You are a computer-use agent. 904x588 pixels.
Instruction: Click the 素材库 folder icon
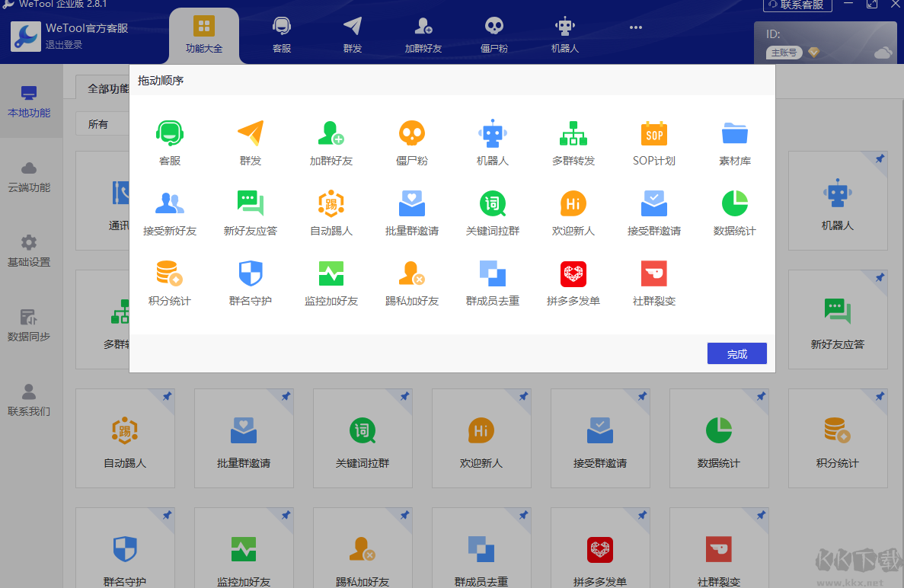734,133
